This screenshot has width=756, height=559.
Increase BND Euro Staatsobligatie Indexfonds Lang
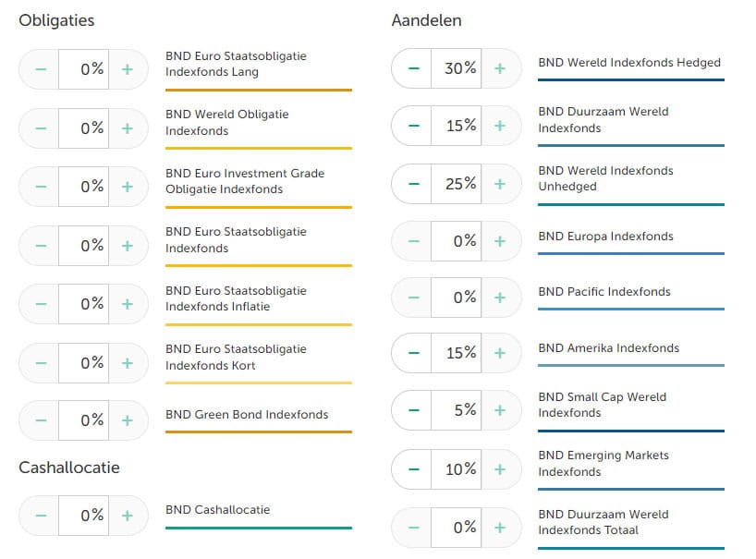(128, 69)
